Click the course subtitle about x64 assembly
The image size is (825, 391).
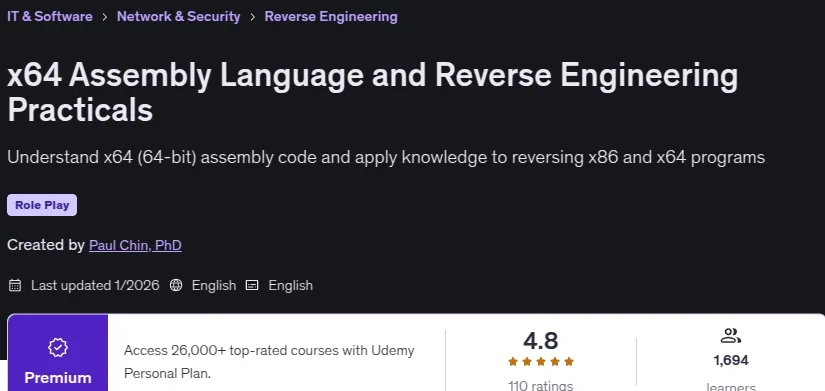pyautogui.click(x=386, y=157)
